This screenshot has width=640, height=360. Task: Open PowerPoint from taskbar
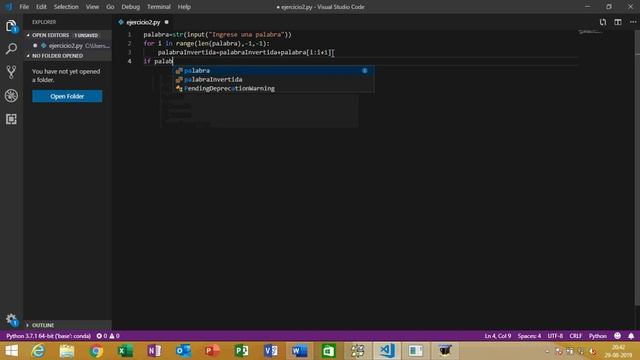(x=212, y=351)
